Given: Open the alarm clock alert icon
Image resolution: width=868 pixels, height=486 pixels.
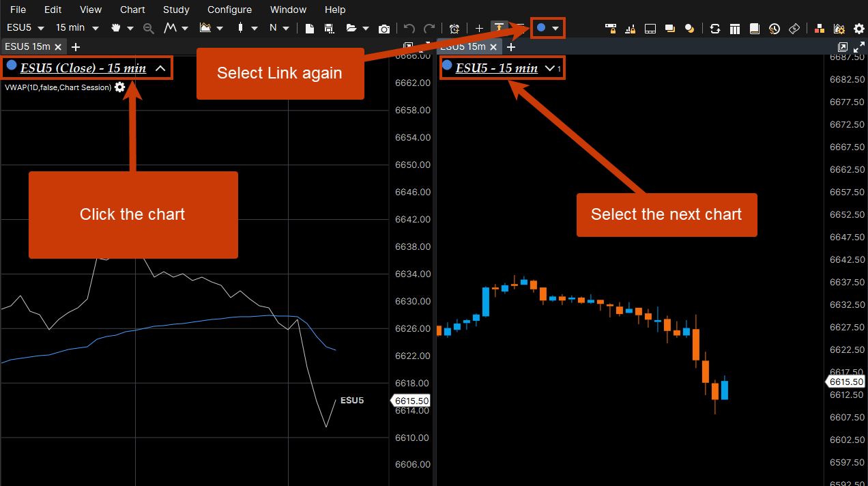Looking at the screenshot, I should point(454,28).
